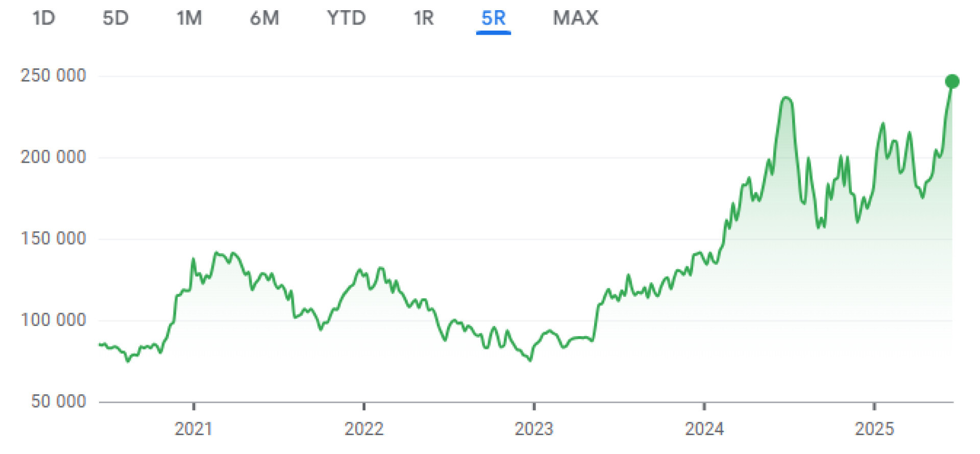Click the 2021 label on time axis
980x454 pixels.
(193, 428)
